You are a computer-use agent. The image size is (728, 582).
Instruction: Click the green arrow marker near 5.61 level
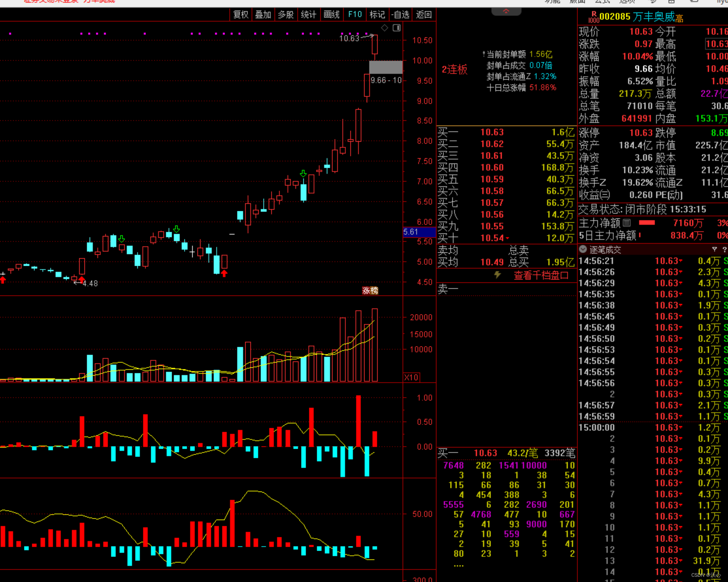176,229
